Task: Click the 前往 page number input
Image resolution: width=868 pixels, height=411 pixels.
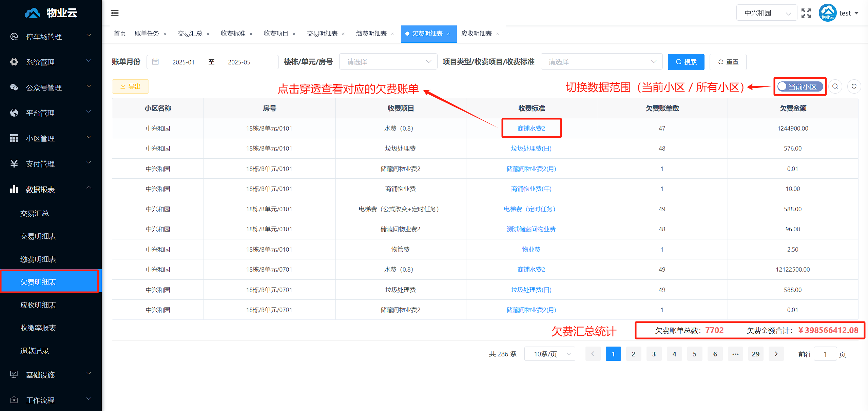Action: [825, 354]
